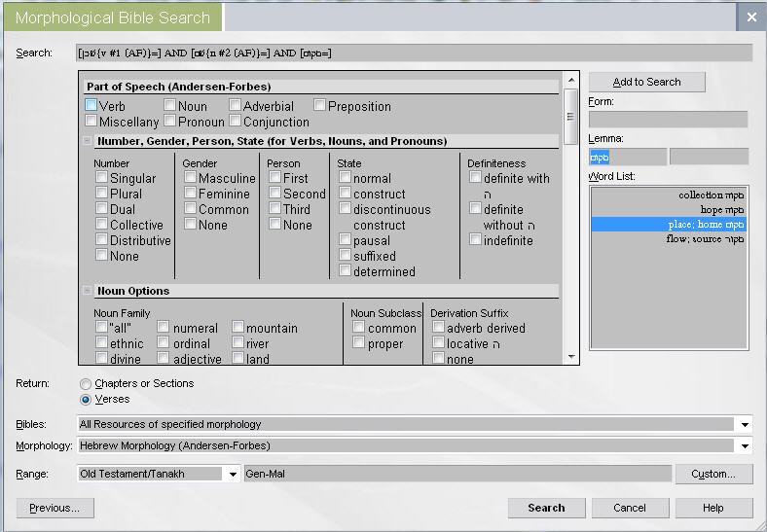The width and height of the screenshot is (767, 532).
Task: Click into the Search query field
Action: coord(414,53)
